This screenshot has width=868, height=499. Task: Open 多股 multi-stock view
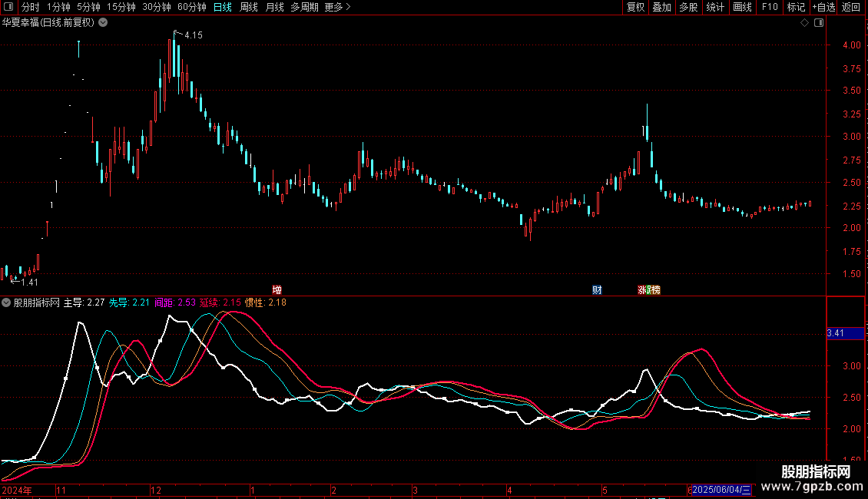tap(688, 7)
